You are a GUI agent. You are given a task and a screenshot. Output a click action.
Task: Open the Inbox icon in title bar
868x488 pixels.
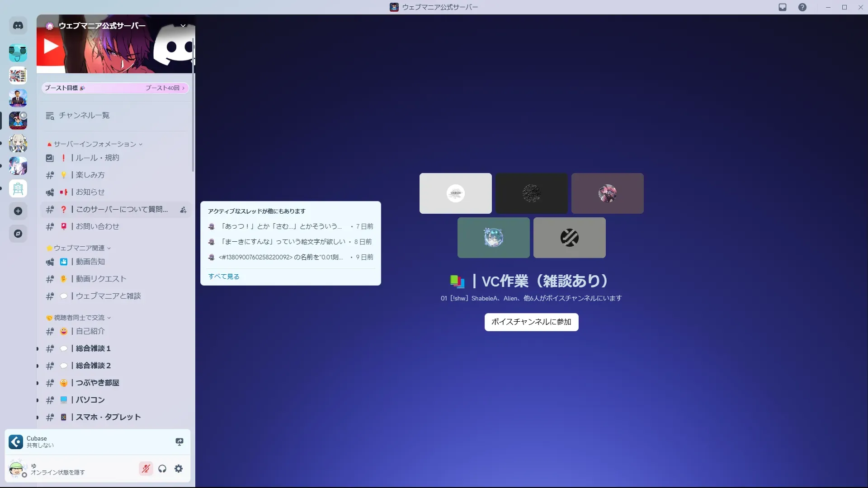pos(783,7)
